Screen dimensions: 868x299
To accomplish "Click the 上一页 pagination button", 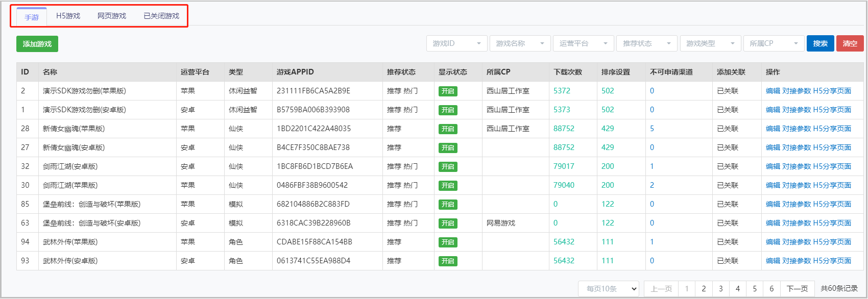I will pos(661,289).
